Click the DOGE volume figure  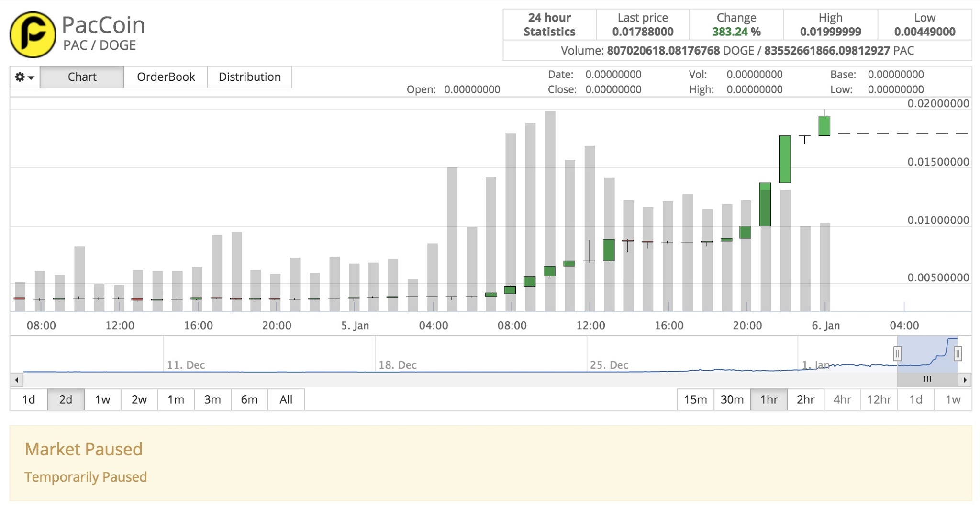point(663,51)
